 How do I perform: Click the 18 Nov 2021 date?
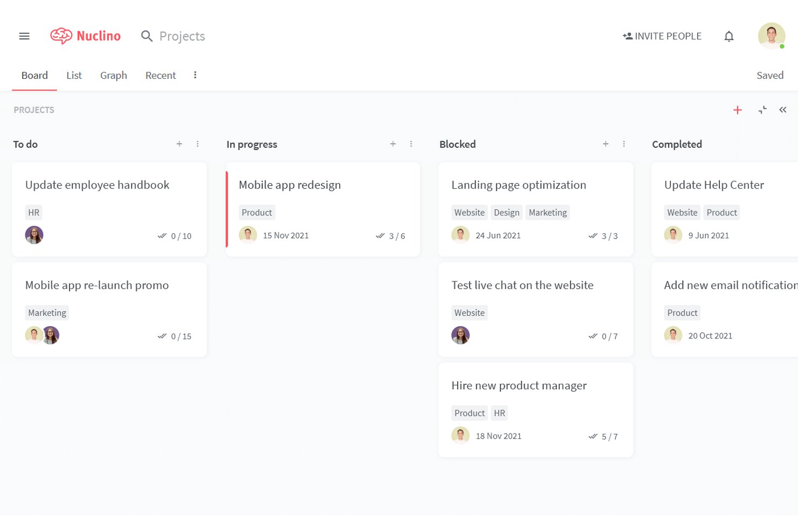coord(499,436)
